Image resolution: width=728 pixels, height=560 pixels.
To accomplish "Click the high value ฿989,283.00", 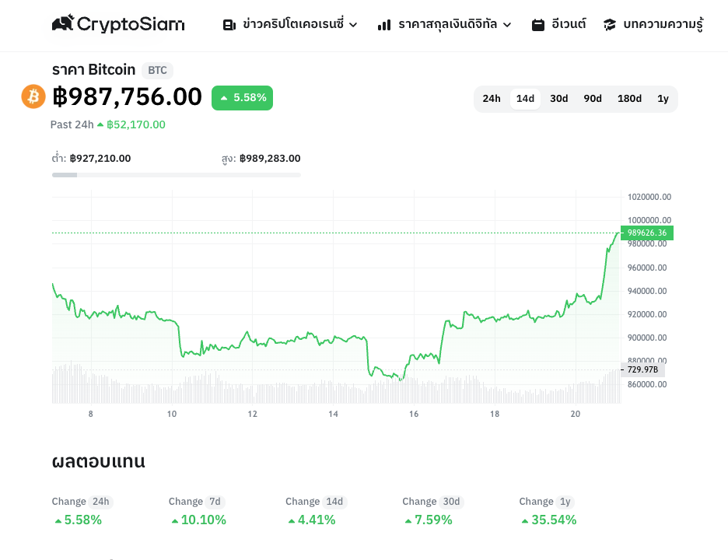I will 270,159.
